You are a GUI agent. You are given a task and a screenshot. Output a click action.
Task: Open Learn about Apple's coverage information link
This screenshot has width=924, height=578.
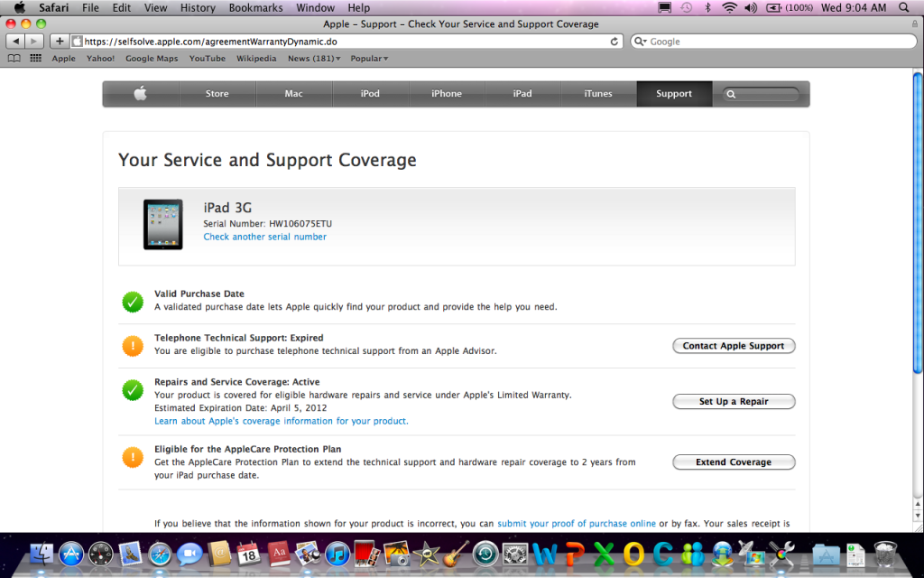coord(282,421)
